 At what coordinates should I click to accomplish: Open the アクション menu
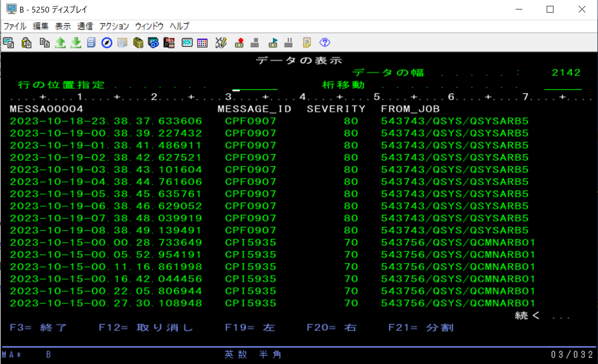point(114,26)
